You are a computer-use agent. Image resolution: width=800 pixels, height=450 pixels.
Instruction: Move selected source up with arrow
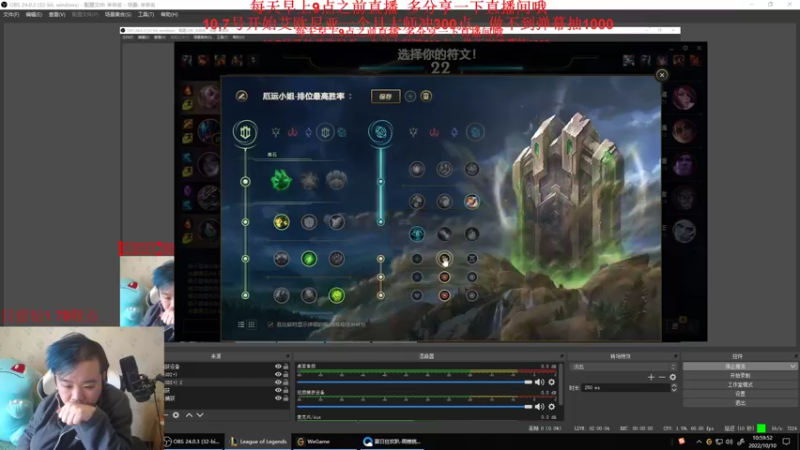coord(189,415)
